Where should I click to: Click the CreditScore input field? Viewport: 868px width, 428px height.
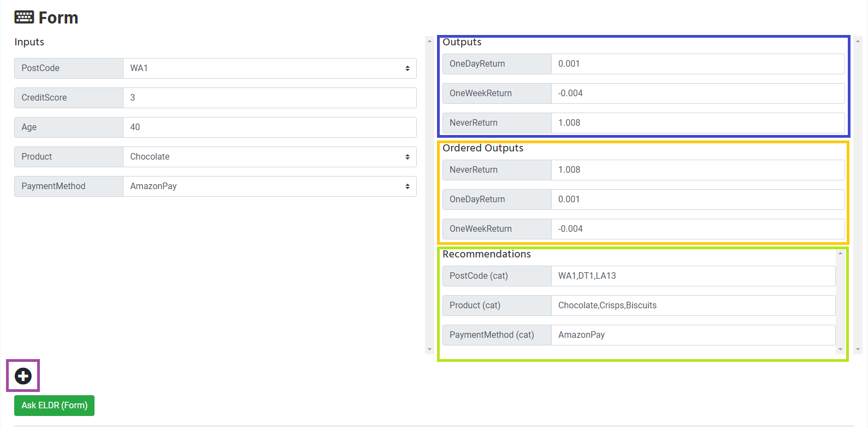click(270, 98)
